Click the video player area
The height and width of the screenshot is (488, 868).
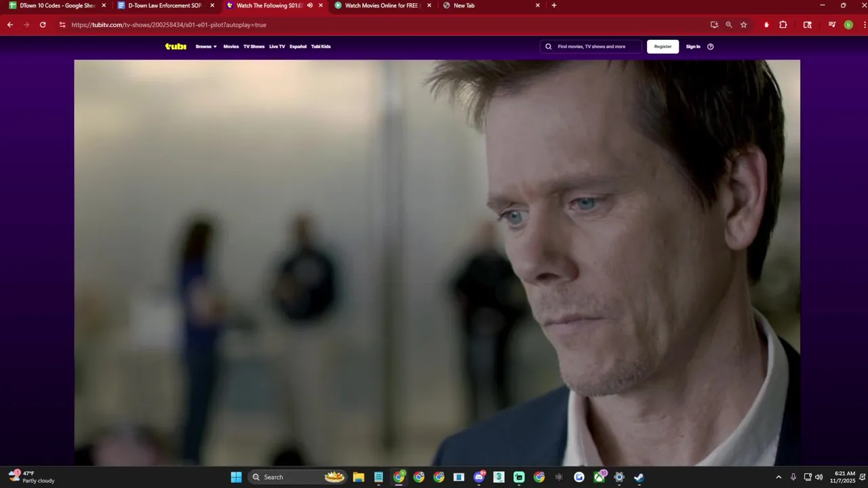click(x=437, y=263)
